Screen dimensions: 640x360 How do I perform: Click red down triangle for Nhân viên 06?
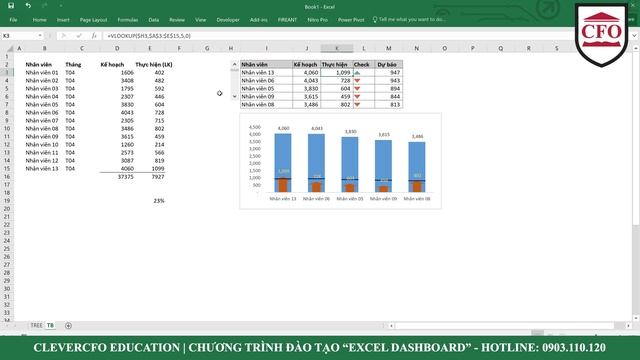[358, 81]
